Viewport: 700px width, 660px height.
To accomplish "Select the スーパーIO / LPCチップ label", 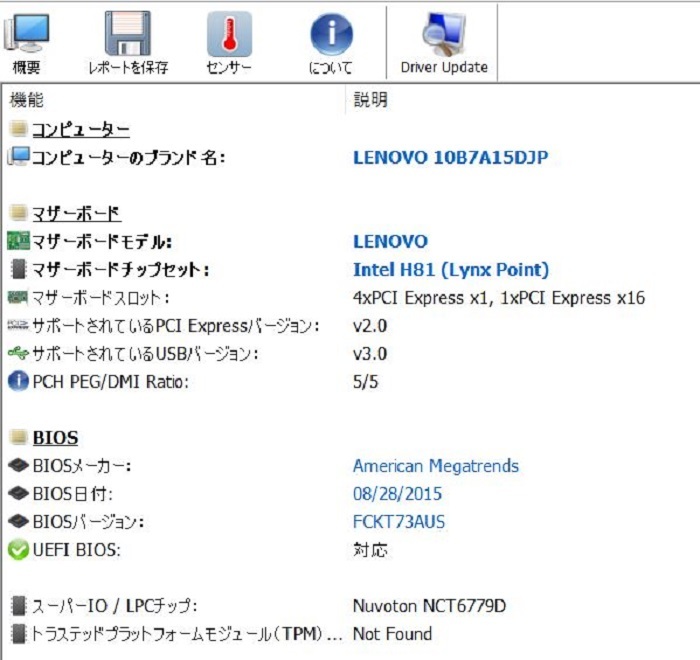I will (x=115, y=606).
